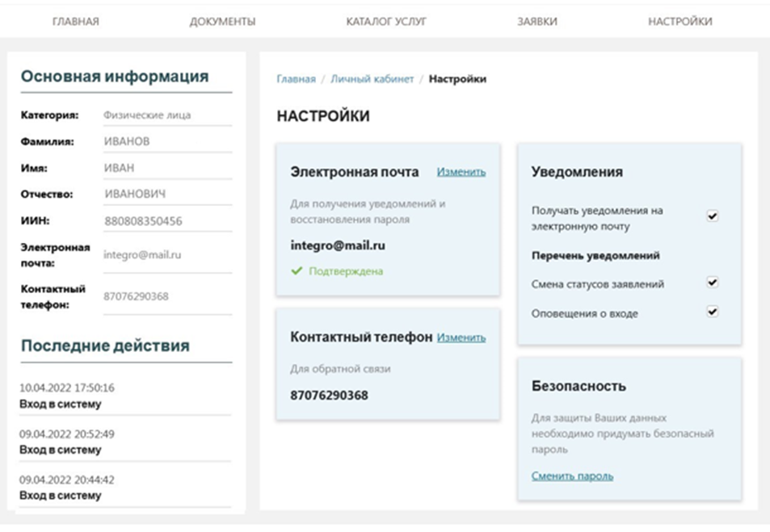The height and width of the screenshot is (532, 770).
Task: Go to ДОКУМЕНТЫ in top navigation
Action: (x=222, y=22)
